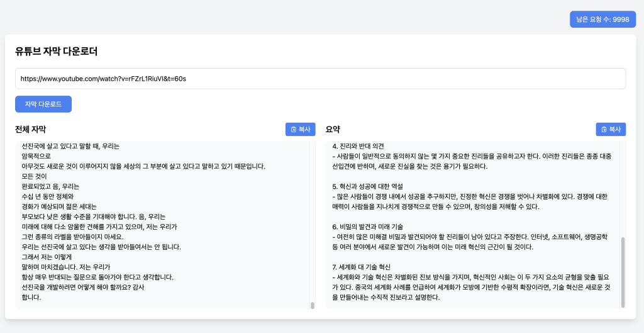This screenshot has width=644, height=333.
Task: Click the clipboard icon beside 전체 자막 복사
Action: click(x=294, y=130)
